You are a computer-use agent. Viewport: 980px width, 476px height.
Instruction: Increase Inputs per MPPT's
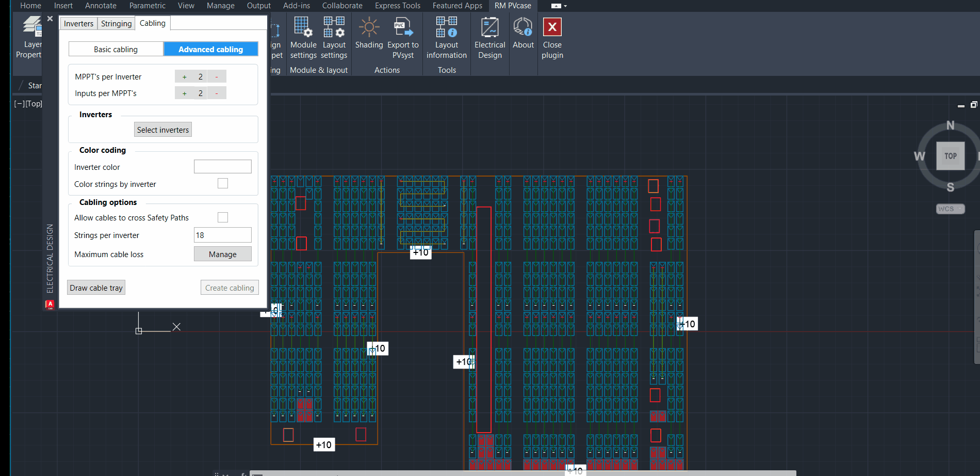pyautogui.click(x=184, y=93)
